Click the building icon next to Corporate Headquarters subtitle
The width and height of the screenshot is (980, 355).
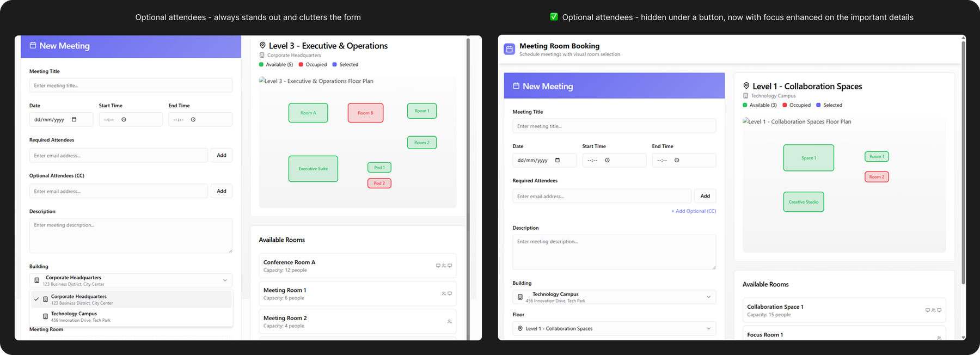point(262,55)
